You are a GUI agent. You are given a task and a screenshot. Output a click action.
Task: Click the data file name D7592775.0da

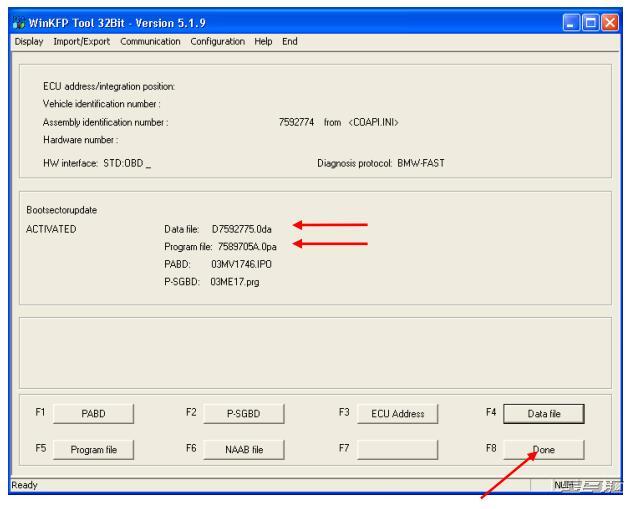point(242,229)
